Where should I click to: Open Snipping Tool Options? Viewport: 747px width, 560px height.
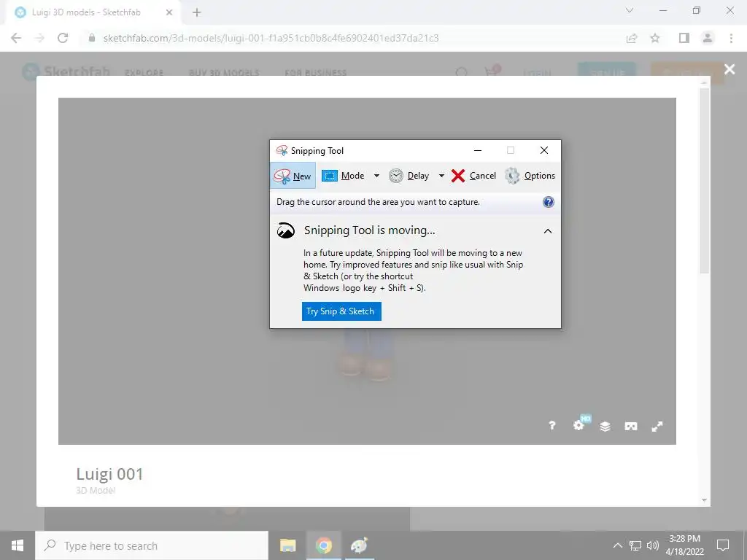(x=530, y=176)
